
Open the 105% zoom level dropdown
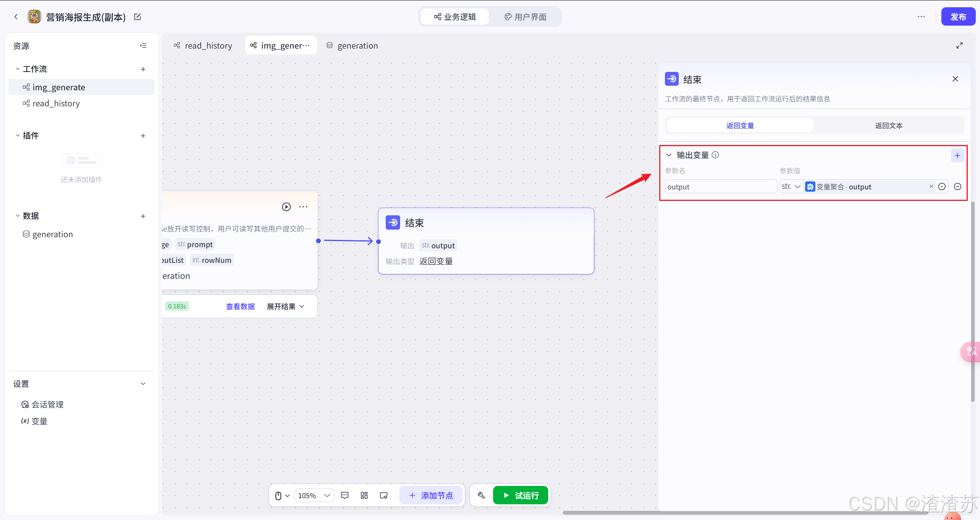click(x=314, y=496)
